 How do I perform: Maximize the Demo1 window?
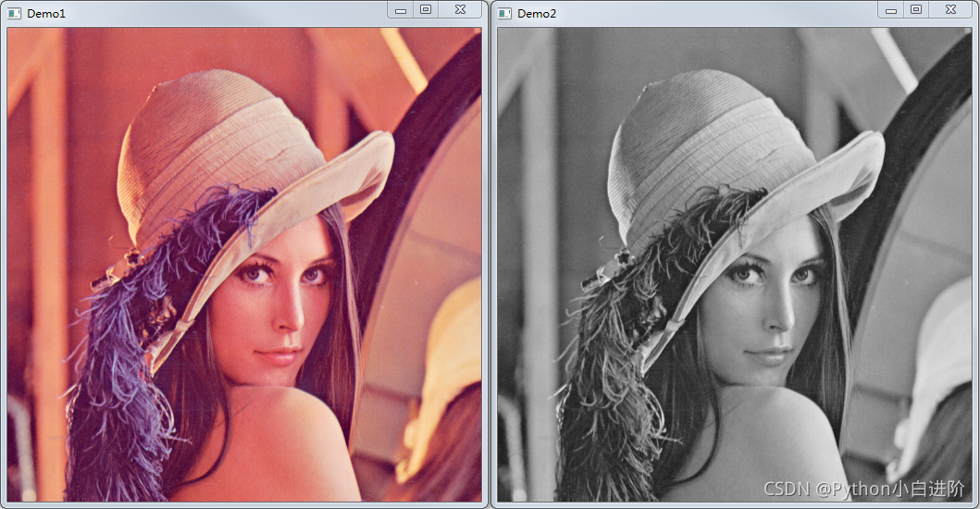coord(426,9)
